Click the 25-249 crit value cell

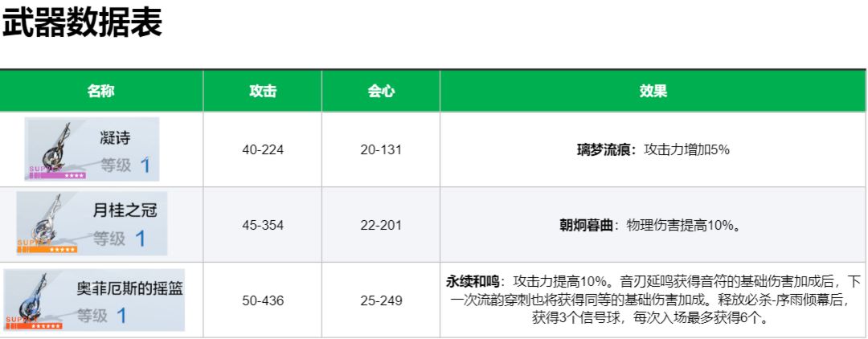click(381, 300)
